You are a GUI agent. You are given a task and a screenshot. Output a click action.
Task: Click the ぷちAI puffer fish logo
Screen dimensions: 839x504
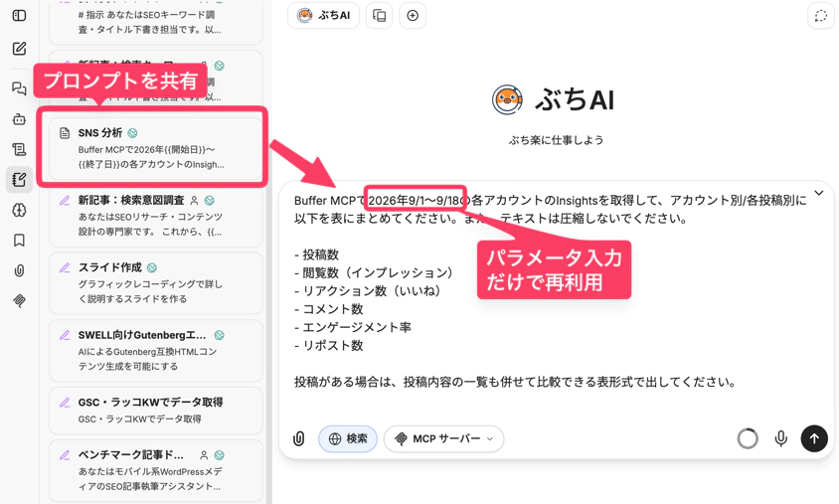point(507,99)
